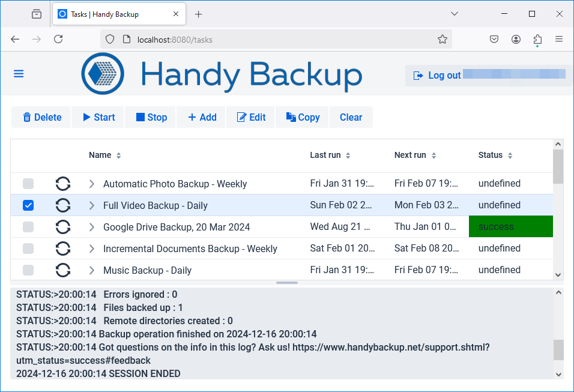Click the refresh icon for Automatic Photo Backup

[63, 184]
